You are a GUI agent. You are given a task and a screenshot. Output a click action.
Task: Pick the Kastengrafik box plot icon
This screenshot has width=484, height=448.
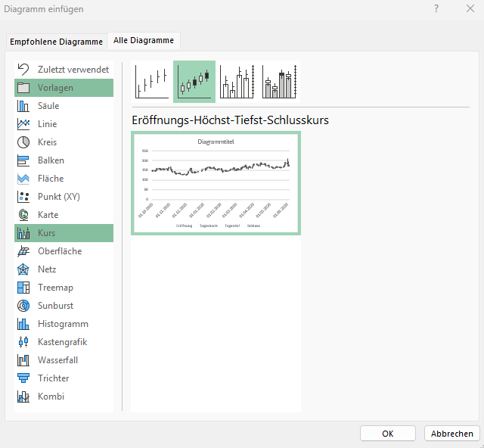(x=23, y=342)
